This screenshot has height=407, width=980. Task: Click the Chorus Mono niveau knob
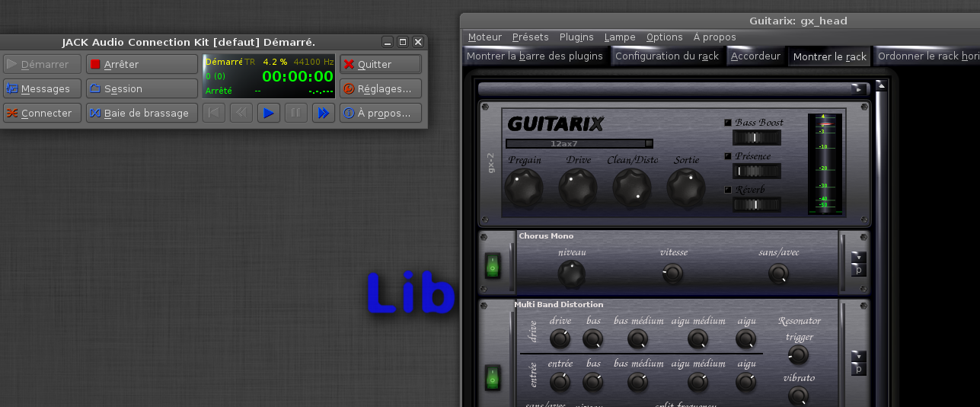click(x=572, y=274)
